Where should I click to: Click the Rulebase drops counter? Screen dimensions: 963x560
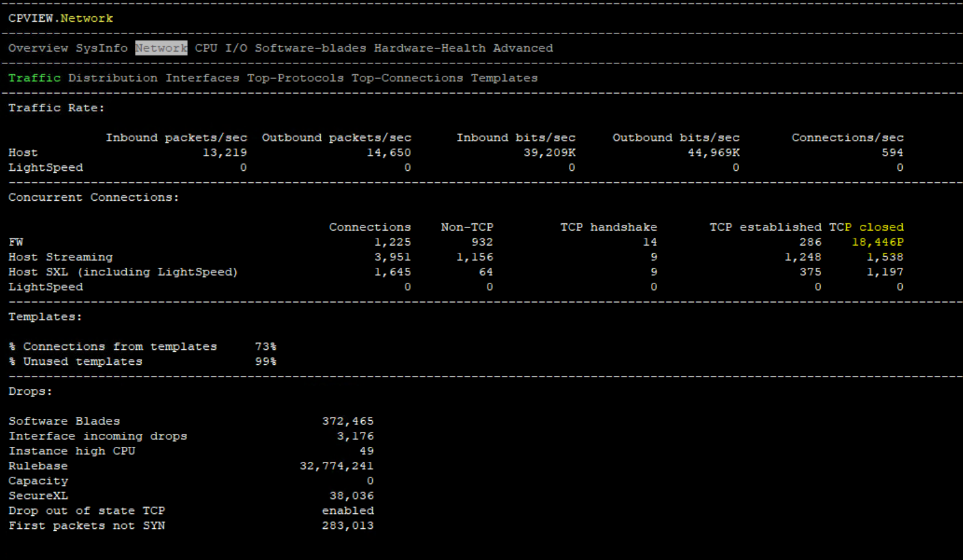click(38, 466)
